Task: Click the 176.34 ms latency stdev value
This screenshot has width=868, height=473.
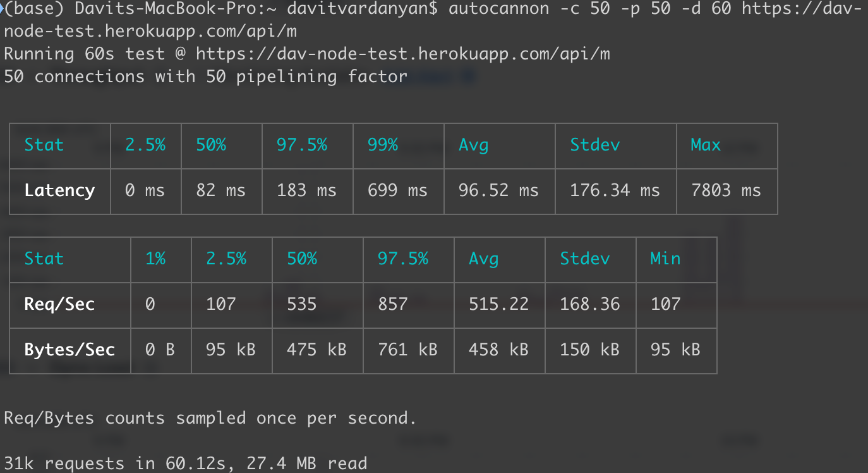Action: click(615, 190)
